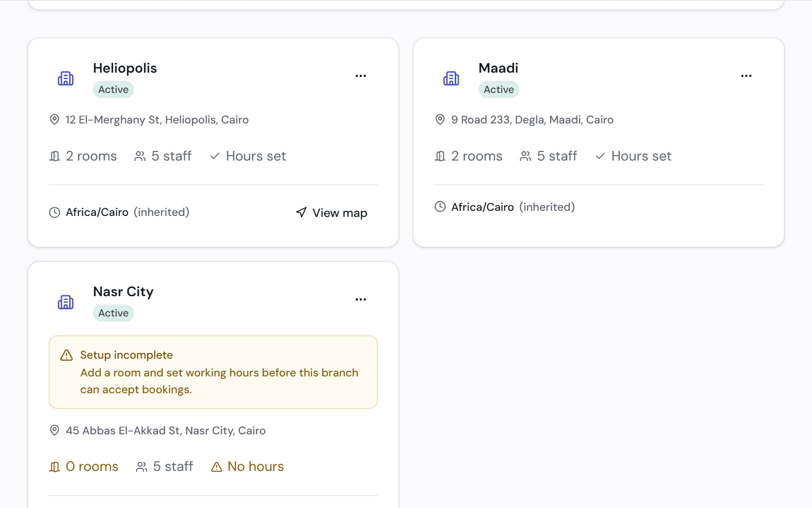This screenshot has height=508, width=812.
Task: Click the Nasr City staff people icon
Action: click(142, 466)
